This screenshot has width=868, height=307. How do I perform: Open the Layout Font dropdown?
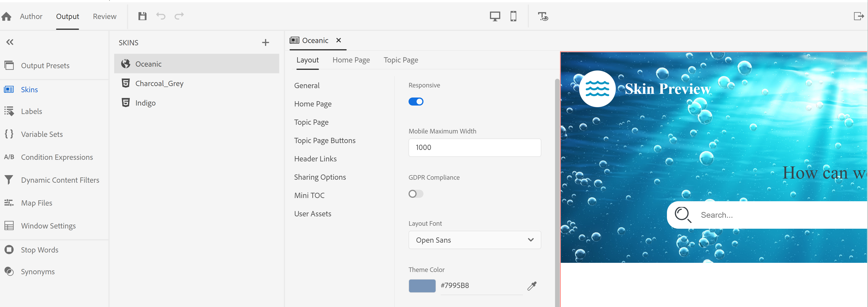pyautogui.click(x=474, y=240)
